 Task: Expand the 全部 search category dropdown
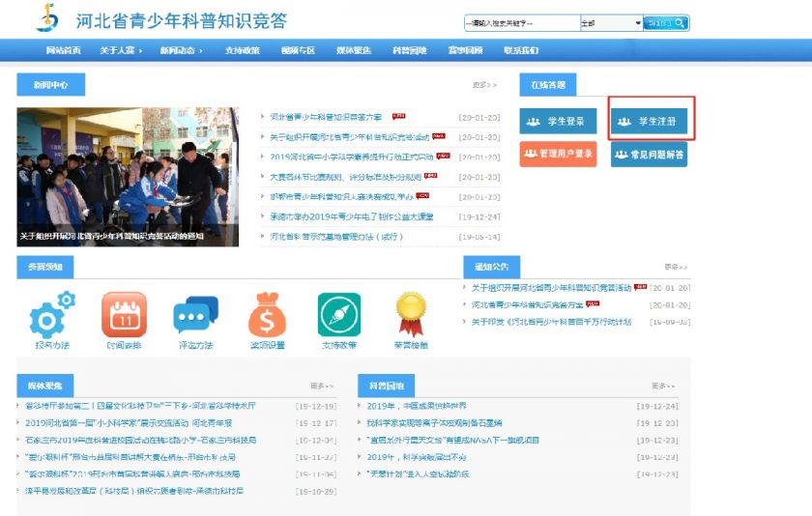tap(611, 23)
